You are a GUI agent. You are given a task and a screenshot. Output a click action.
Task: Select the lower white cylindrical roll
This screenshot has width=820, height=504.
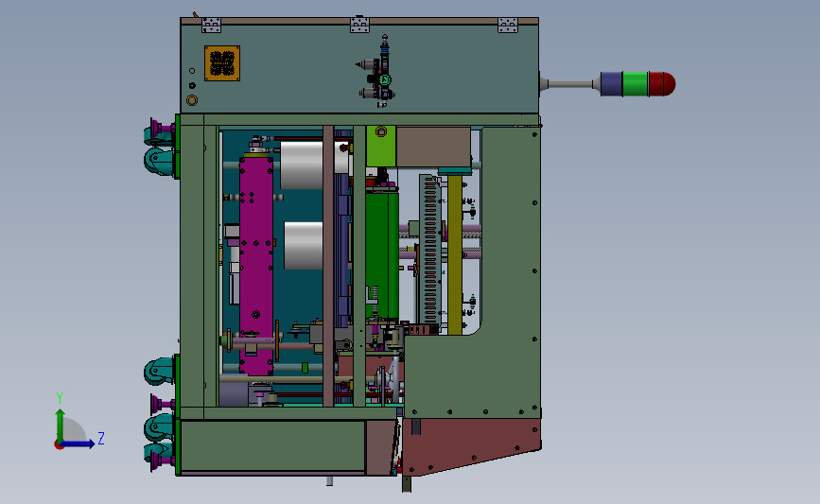304,246
